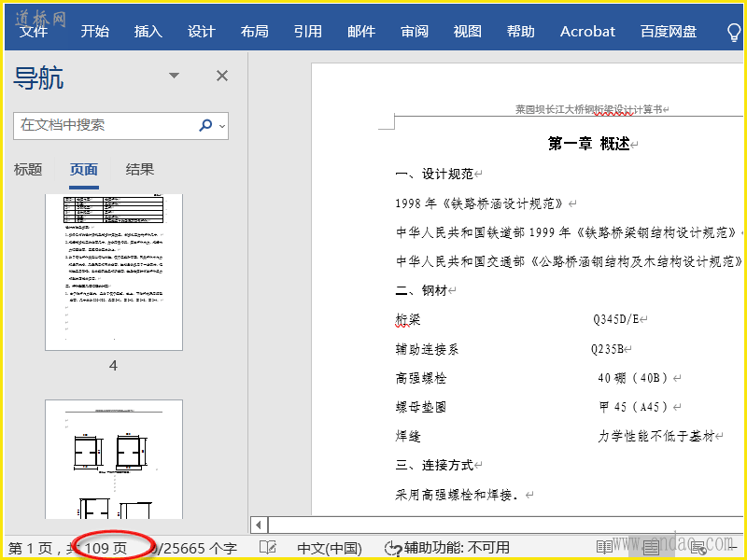The width and height of the screenshot is (747, 560).
Task: Click the page count status bar entry
Action: coord(67,549)
